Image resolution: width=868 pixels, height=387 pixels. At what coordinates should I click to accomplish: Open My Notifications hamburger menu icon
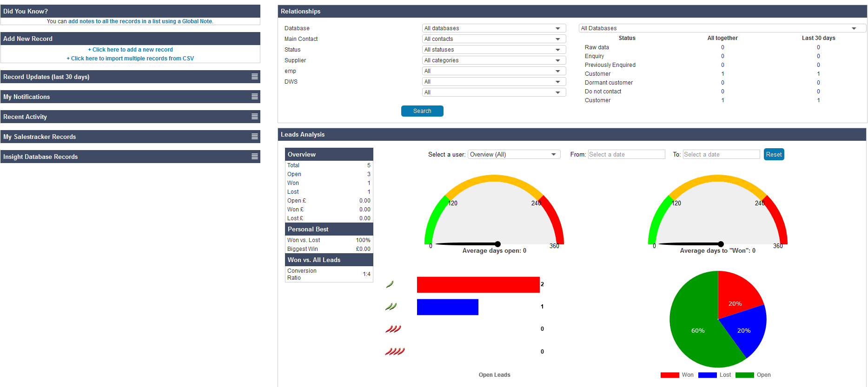click(254, 97)
